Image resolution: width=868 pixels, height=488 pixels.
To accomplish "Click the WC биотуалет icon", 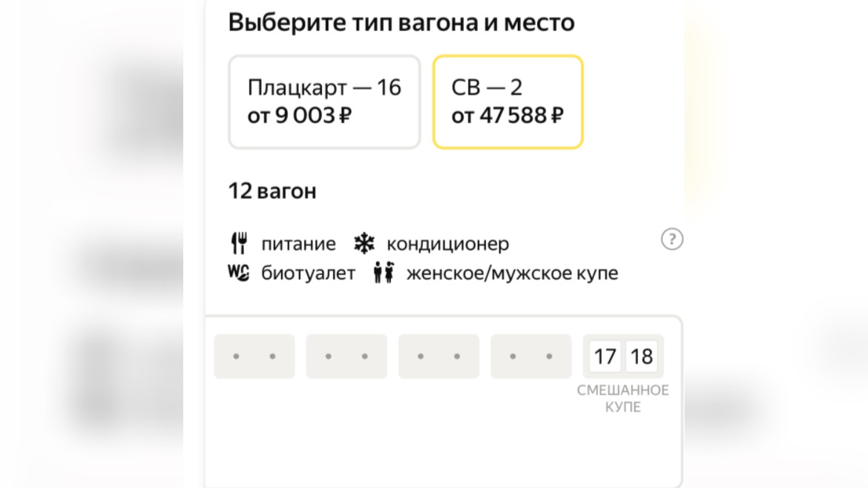I will [239, 273].
